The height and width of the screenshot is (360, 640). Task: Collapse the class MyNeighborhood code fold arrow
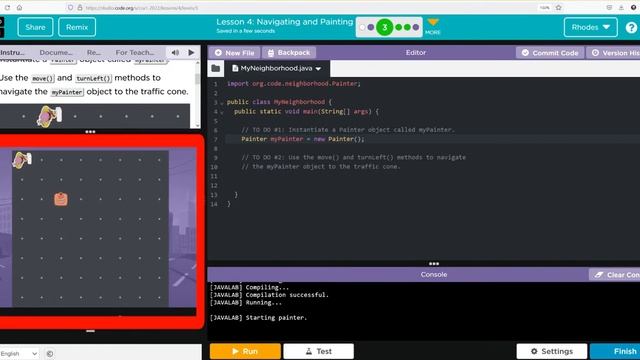[222, 102]
